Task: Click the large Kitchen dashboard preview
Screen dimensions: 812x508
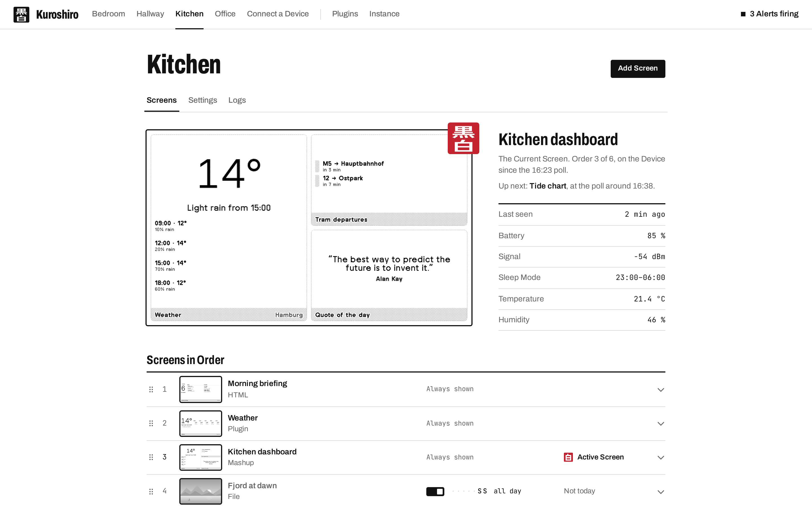Action: 309,227
